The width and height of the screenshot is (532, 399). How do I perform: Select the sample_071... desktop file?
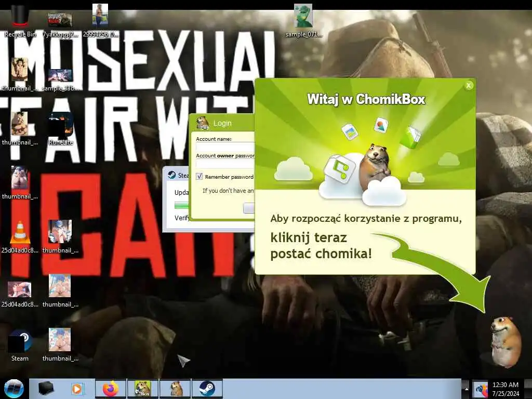pyautogui.click(x=303, y=20)
